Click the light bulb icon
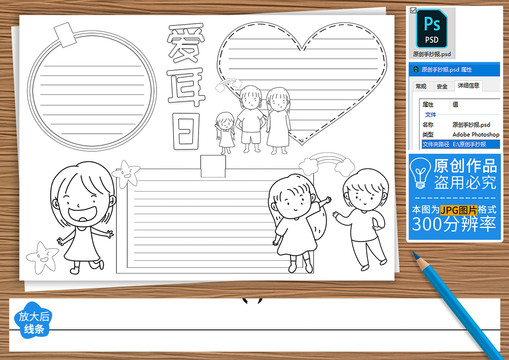The image size is (509, 360). (x=420, y=173)
